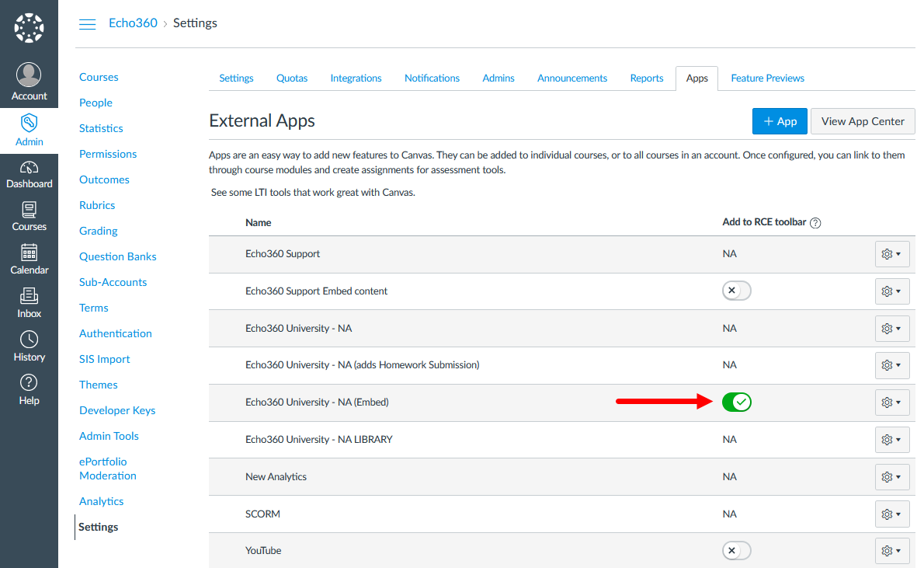Open the Statistics link
Image resolution: width=924 pixels, height=568 pixels.
click(x=101, y=128)
